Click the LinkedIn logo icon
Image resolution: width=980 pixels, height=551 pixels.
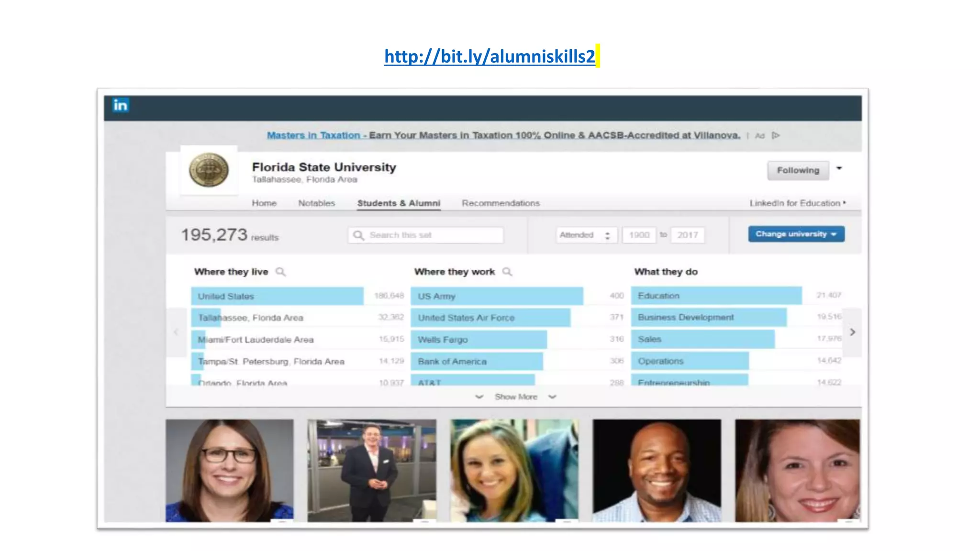click(x=121, y=105)
